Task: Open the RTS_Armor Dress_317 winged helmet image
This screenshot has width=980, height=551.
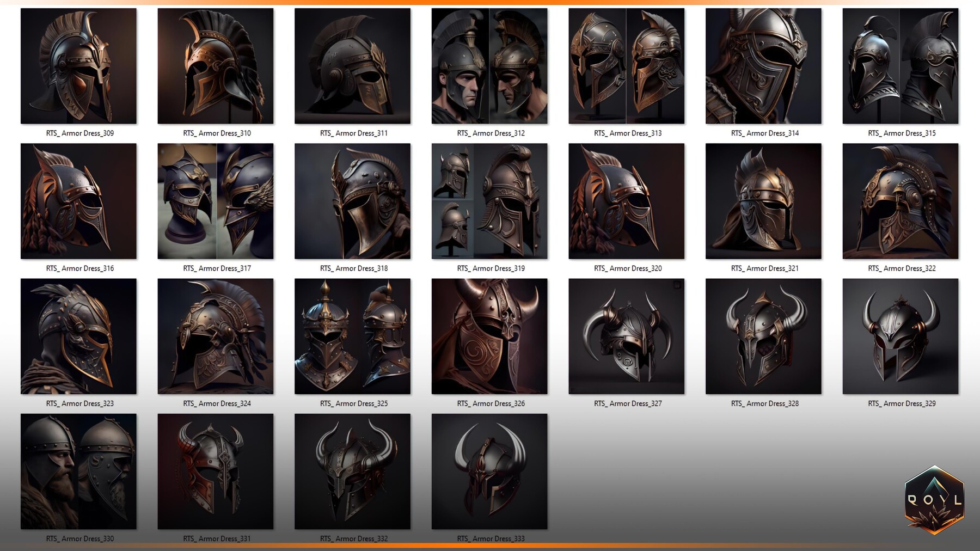Action: pos(216,200)
